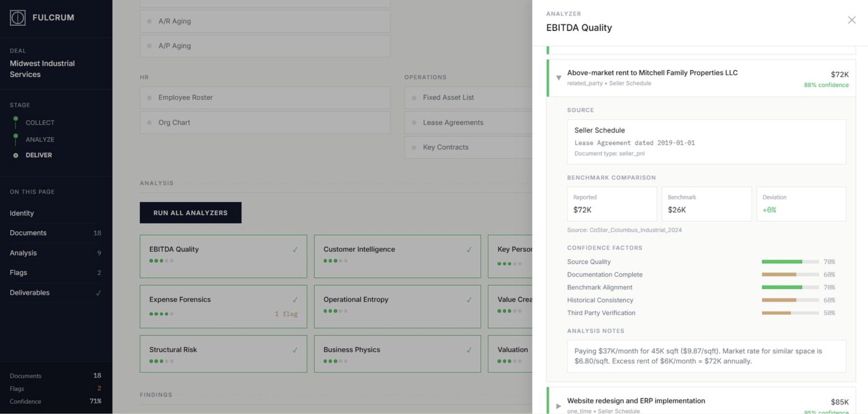The image size is (868, 414).
Task: Click Run All Analyzers button
Action: [x=190, y=213]
